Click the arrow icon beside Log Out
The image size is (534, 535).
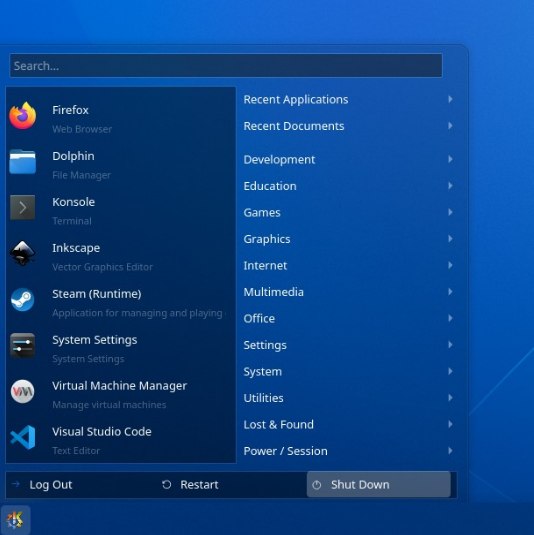pyautogui.click(x=16, y=484)
